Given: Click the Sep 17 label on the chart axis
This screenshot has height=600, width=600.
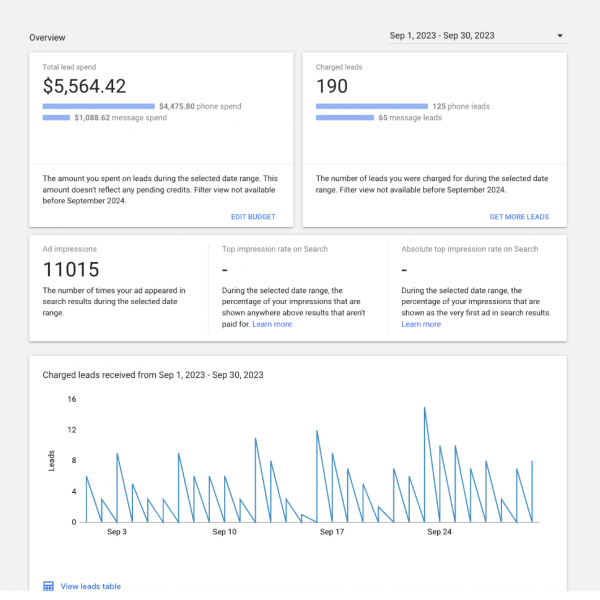Looking at the screenshot, I should (332, 532).
